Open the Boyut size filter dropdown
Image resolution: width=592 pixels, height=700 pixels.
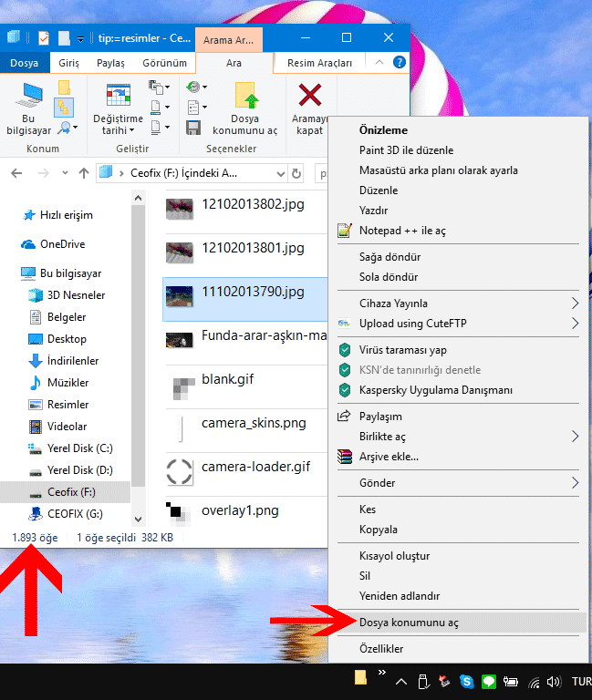click(x=160, y=108)
